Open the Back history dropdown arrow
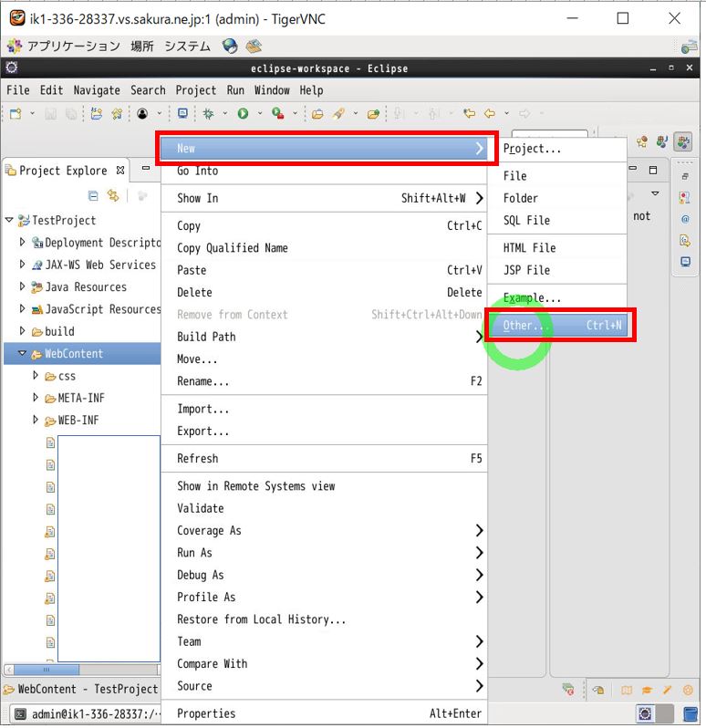This screenshot has width=706, height=728. (x=506, y=113)
